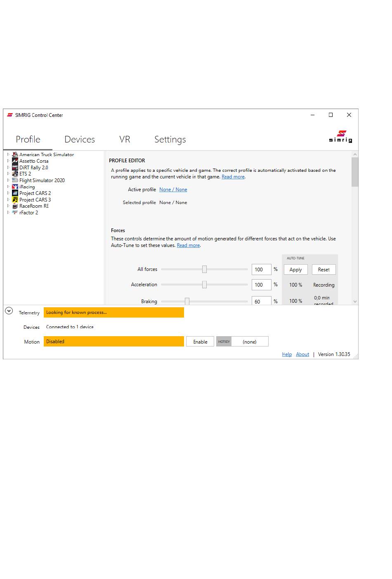Click the RaceRoom RE game icon

[x=15, y=206]
